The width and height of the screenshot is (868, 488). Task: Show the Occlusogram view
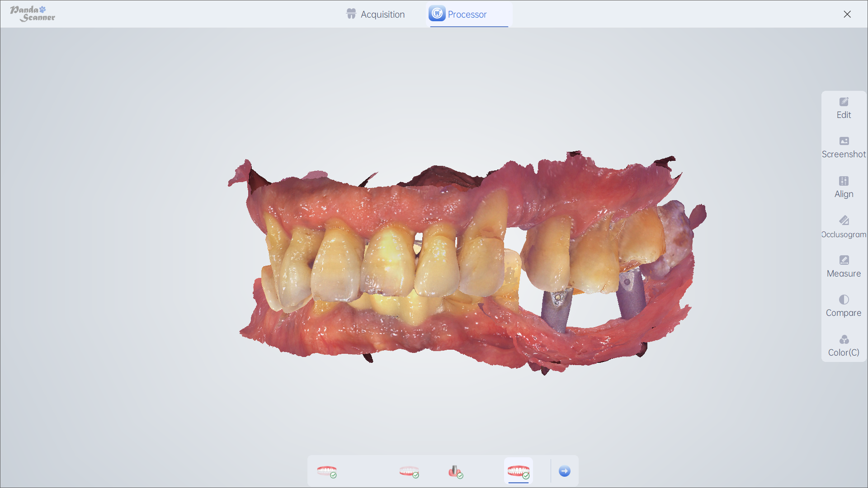click(844, 227)
